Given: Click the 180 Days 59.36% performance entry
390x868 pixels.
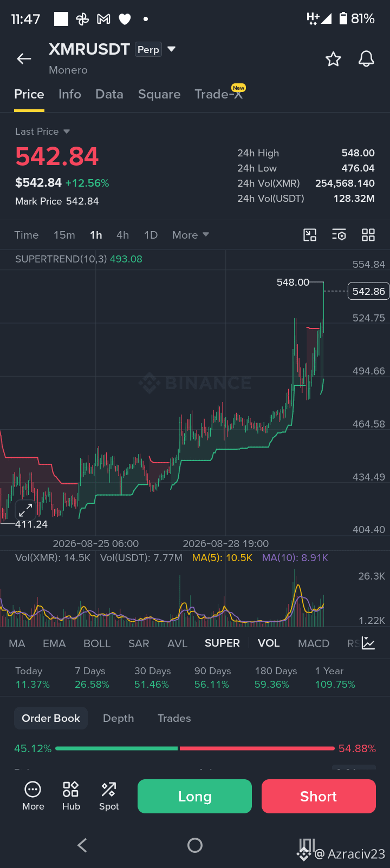Looking at the screenshot, I should pyautogui.click(x=276, y=678).
